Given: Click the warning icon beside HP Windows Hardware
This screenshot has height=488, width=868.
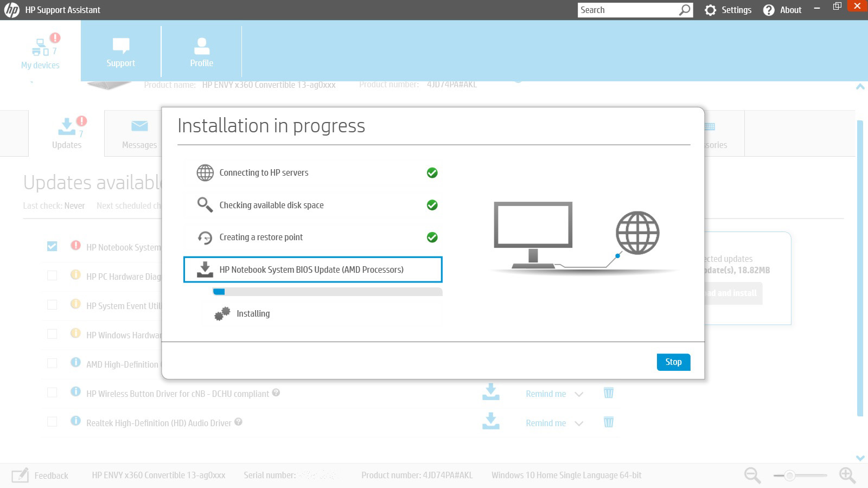Looking at the screenshot, I should [76, 333].
